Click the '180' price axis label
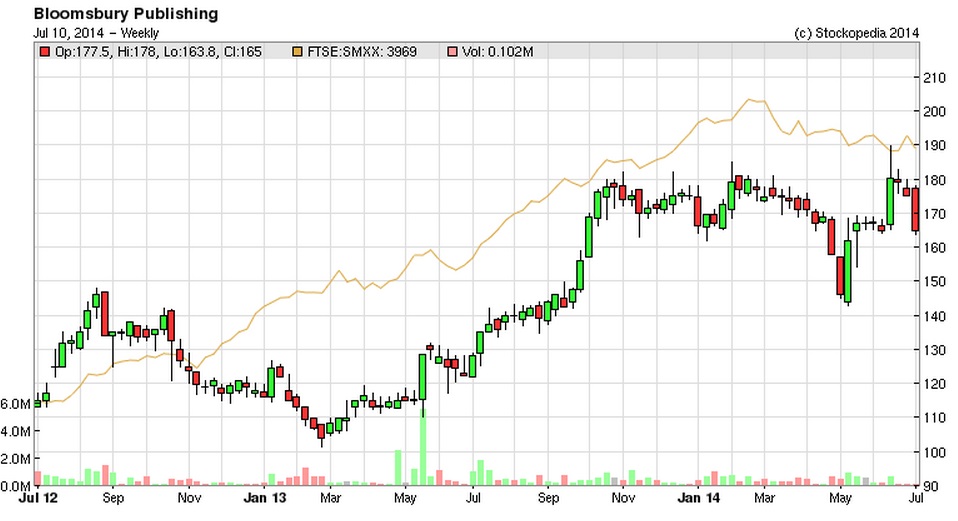This screenshot has width=958, height=521. coord(935,180)
